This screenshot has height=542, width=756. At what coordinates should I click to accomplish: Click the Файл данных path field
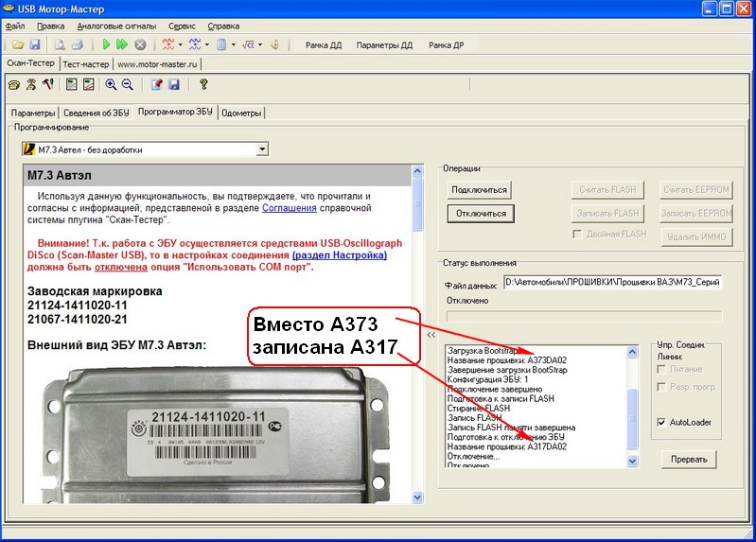611,282
